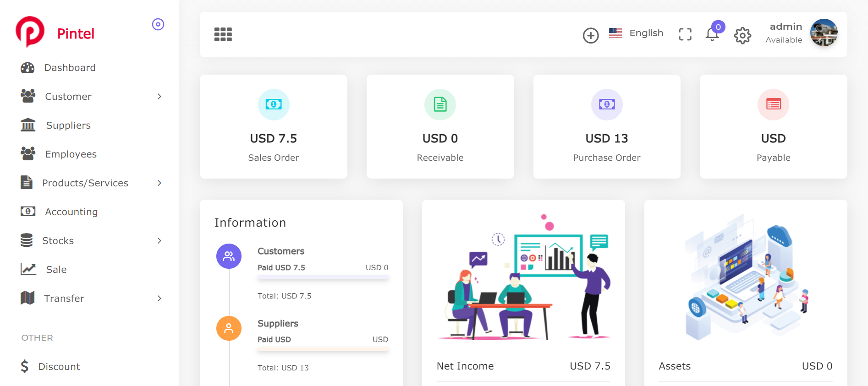Open the apps grid menu icon
Viewport: 868px width, 386px height.
[223, 34]
